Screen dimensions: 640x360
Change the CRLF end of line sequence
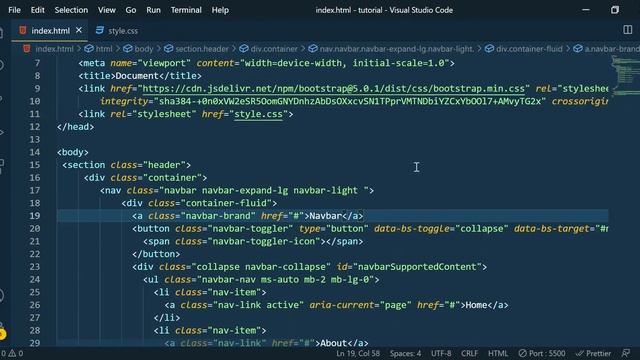click(x=469, y=353)
